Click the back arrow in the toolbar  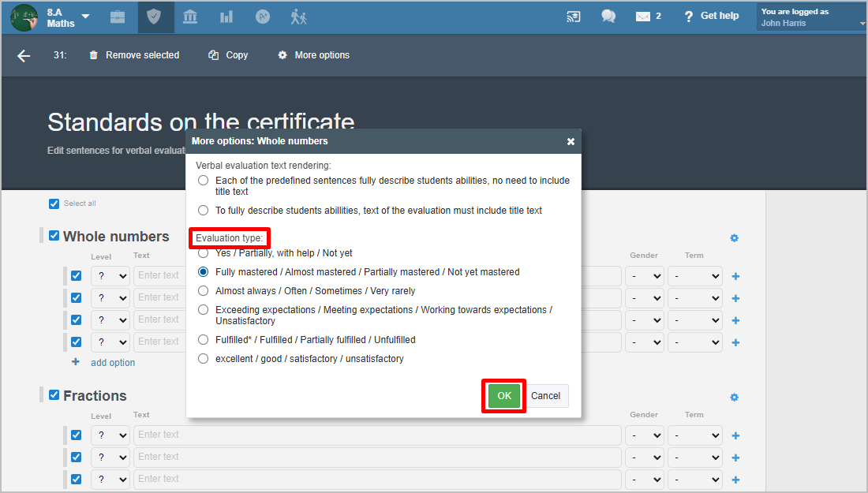click(24, 55)
